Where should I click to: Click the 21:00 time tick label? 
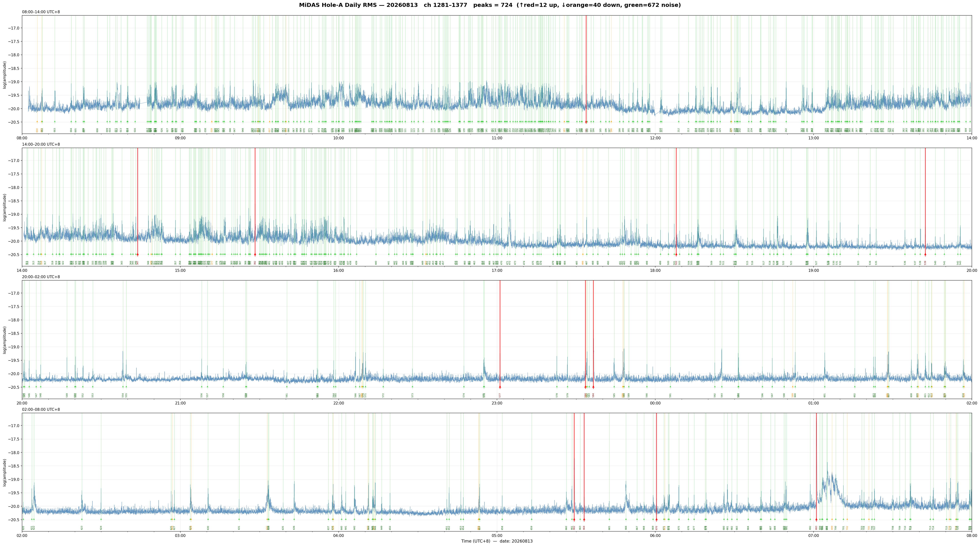(180, 403)
